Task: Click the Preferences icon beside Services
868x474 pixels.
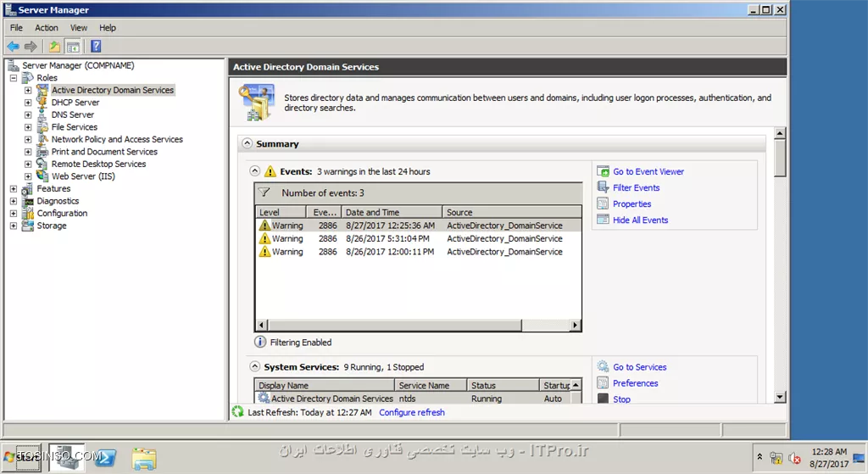Action: point(603,382)
